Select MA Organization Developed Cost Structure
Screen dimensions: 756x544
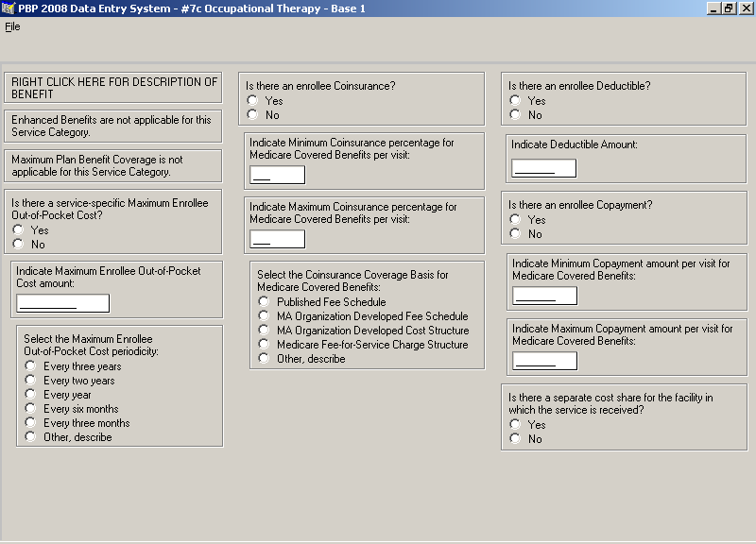[x=264, y=330]
